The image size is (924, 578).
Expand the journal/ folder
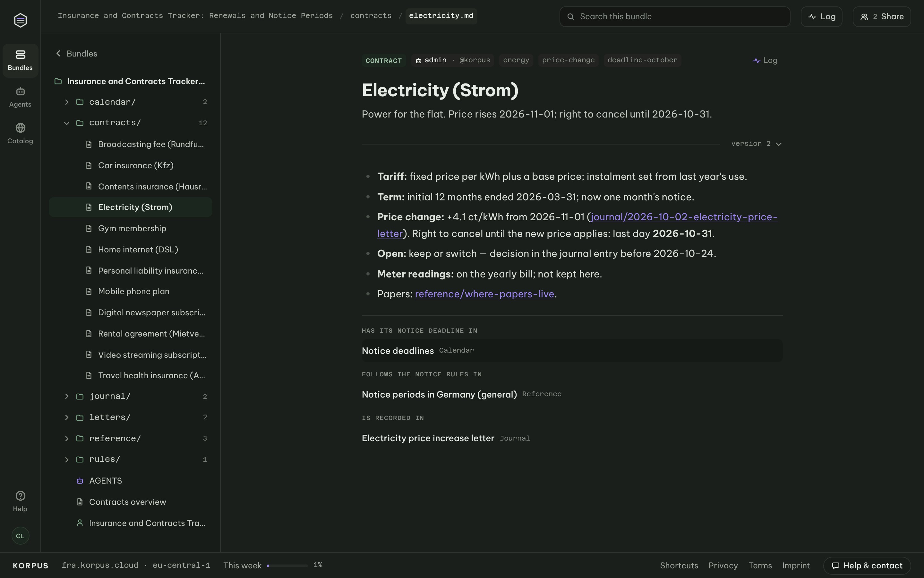131,397
